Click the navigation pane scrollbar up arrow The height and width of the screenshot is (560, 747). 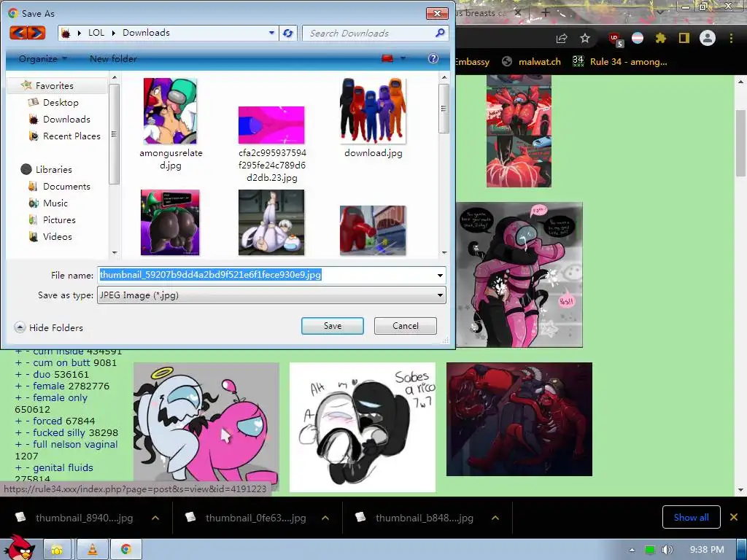(115, 77)
